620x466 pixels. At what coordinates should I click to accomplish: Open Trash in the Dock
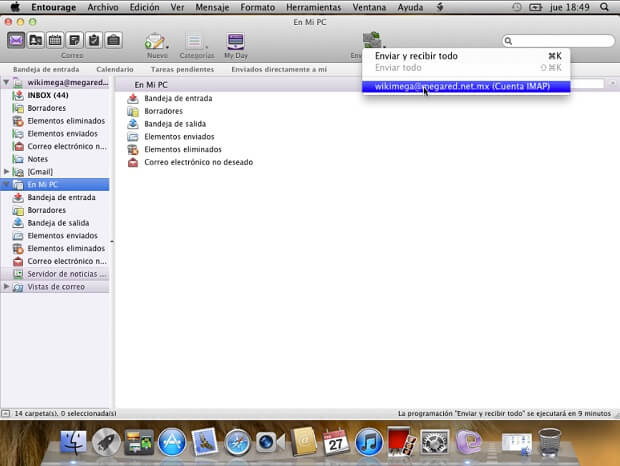(x=550, y=441)
